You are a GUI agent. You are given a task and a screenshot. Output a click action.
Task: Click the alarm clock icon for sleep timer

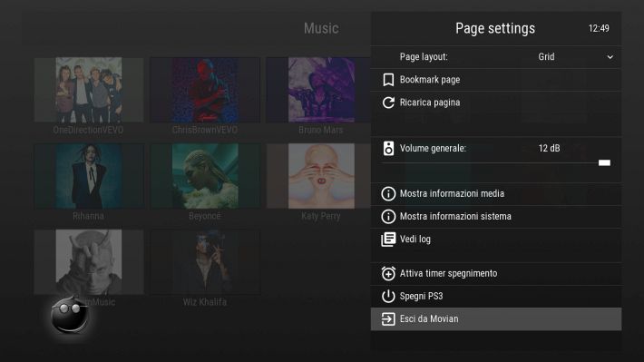click(x=388, y=273)
